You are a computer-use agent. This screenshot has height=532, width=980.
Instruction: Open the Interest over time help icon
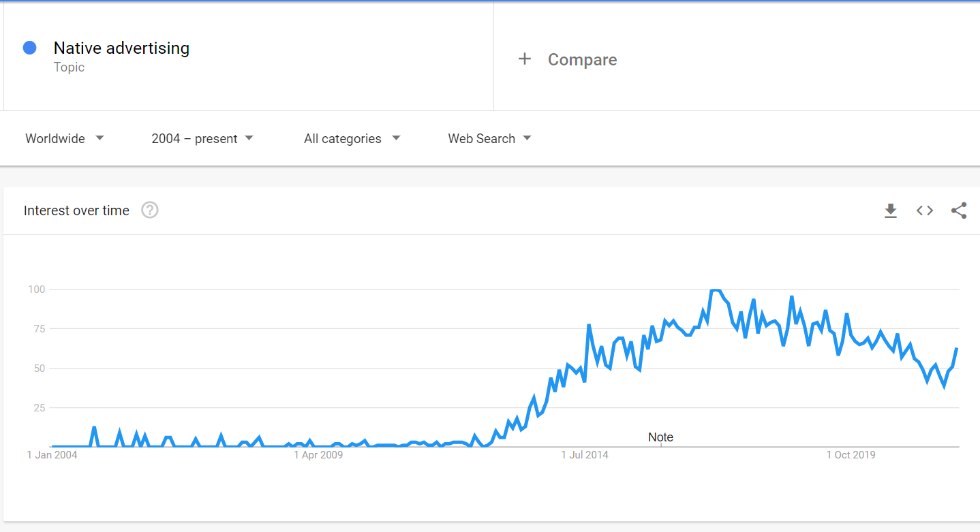pyautogui.click(x=150, y=210)
